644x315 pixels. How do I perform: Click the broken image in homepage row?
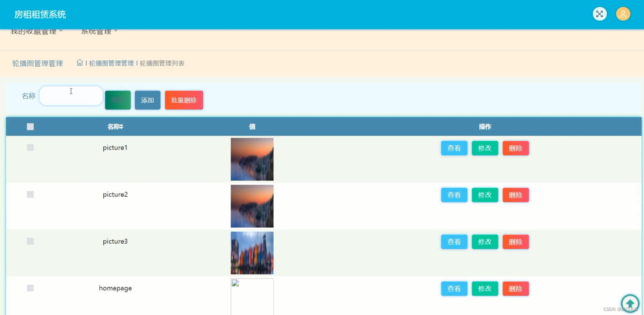coord(252,297)
